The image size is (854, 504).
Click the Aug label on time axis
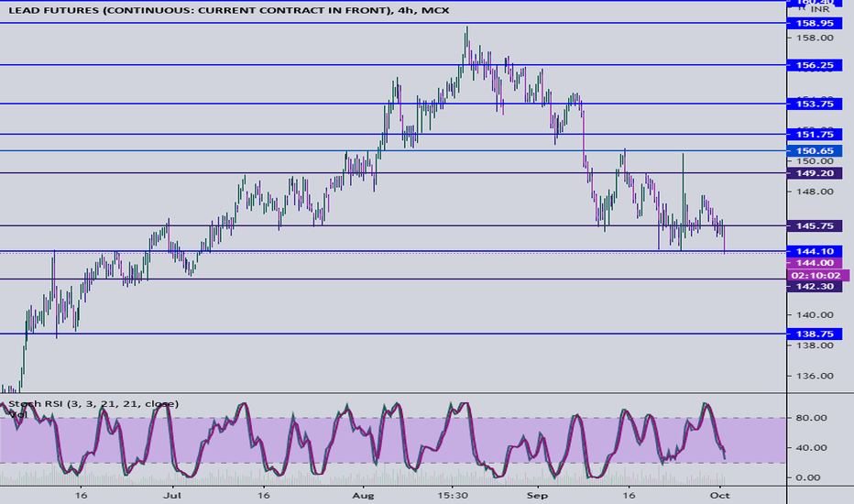363,496
